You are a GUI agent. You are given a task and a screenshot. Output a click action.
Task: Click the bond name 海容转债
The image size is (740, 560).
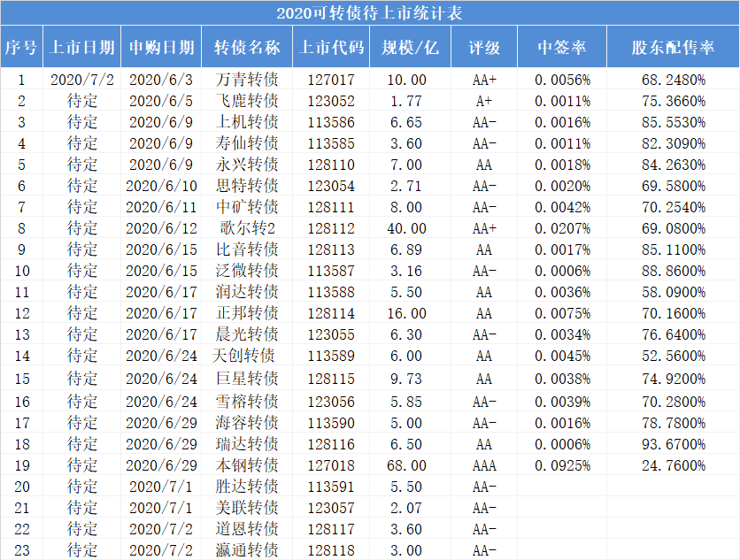coord(247,423)
